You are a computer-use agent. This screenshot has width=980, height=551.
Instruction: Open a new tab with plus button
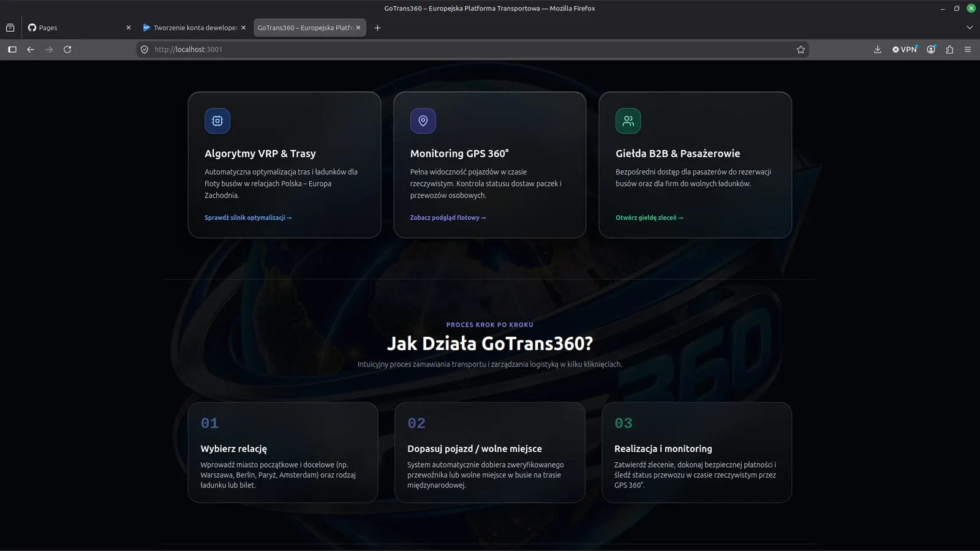pos(377,28)
